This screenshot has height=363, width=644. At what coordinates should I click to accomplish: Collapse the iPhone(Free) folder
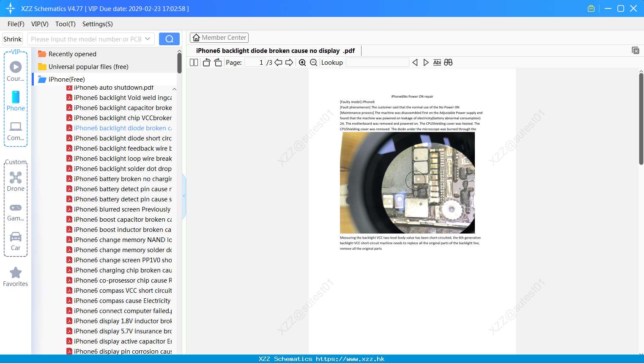105,79
